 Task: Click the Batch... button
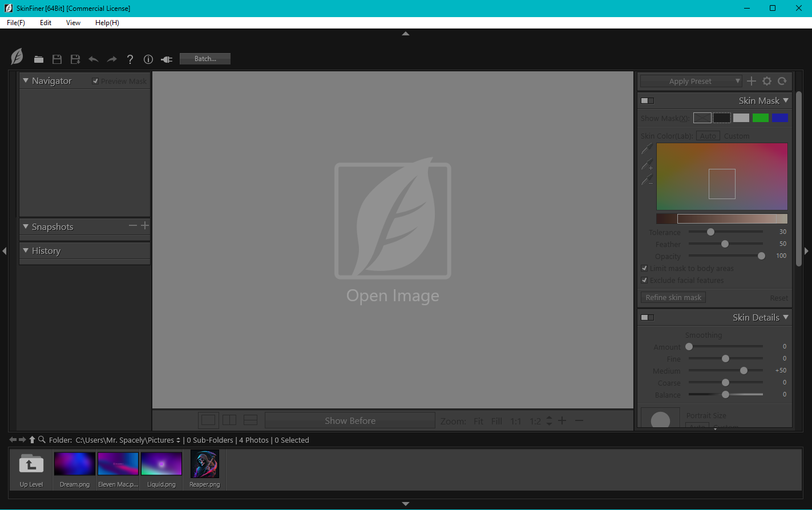pyautogui.click(x=205, y=59)
